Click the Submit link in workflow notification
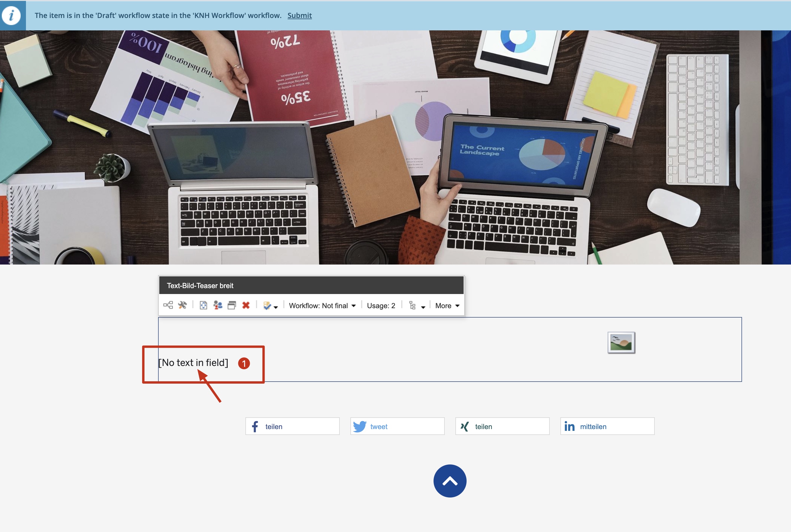 [299, 16]
